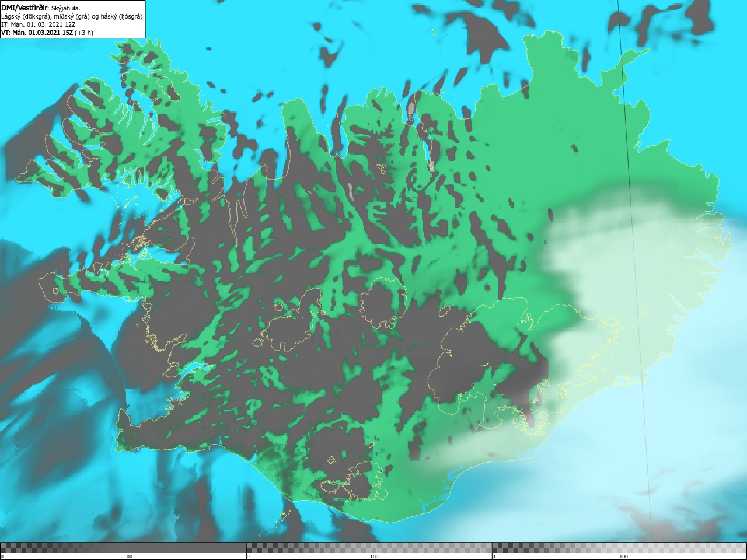Click the dark grey low-cloud color bar
Image resolution: width=747 pixels, height=560 pixels.
[123, 547]
